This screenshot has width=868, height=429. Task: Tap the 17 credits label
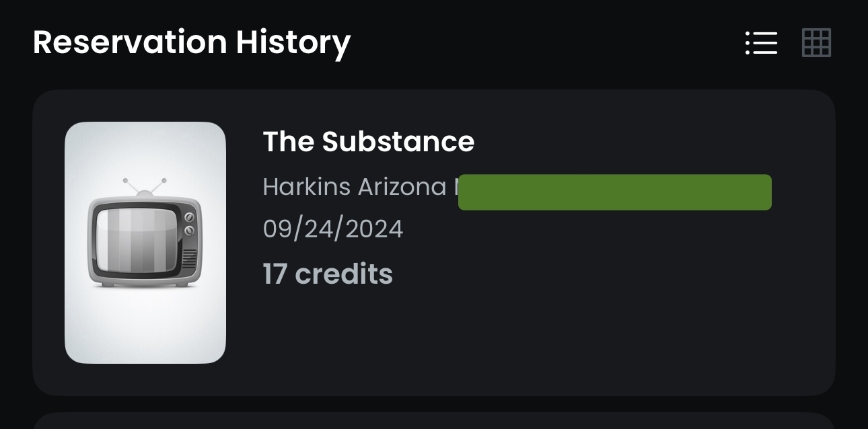point(328,274)
